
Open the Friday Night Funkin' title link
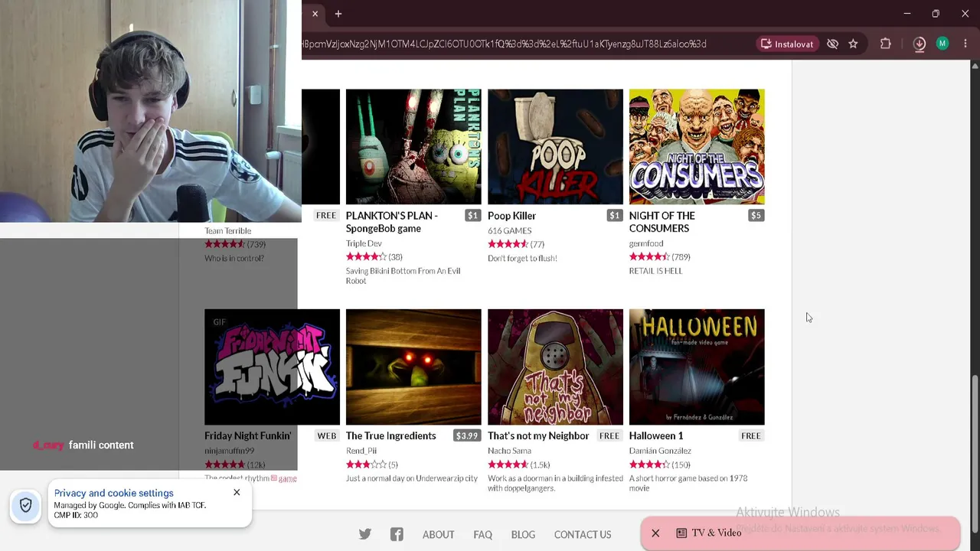247,435
